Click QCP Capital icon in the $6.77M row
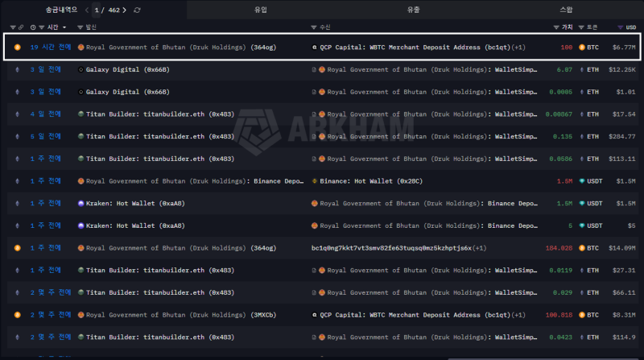 click(315, 48)
